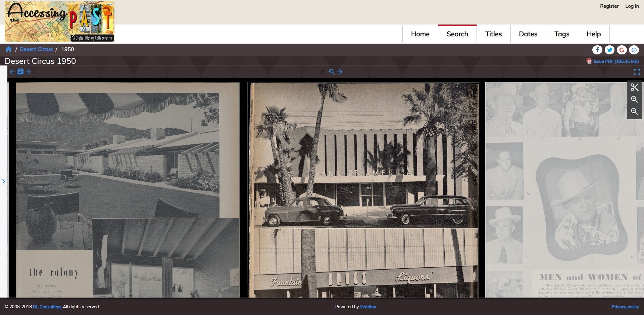
Task: Open the multi-page browse view icon
Action: pyautogui.click(x=20, y=72)
